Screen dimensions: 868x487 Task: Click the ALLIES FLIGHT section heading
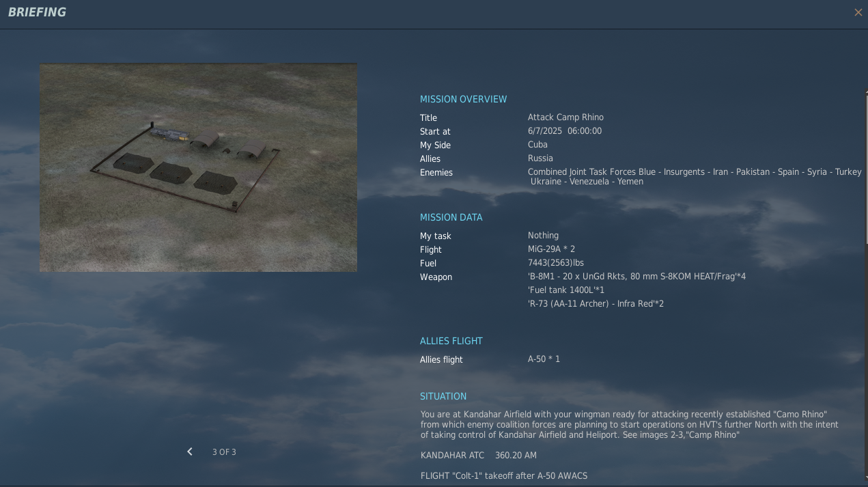451,341
